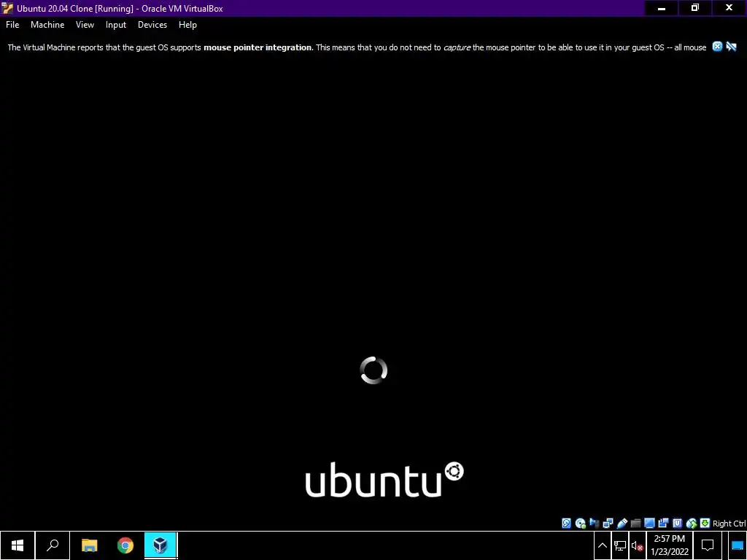Click the display status icon

tap(649, 524)
